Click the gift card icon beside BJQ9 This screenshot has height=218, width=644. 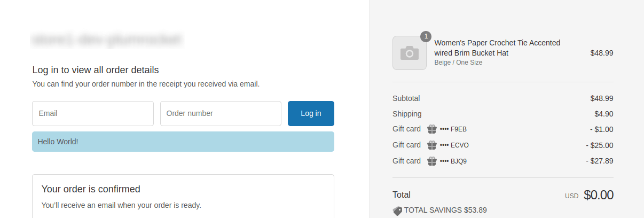(432, 161)
